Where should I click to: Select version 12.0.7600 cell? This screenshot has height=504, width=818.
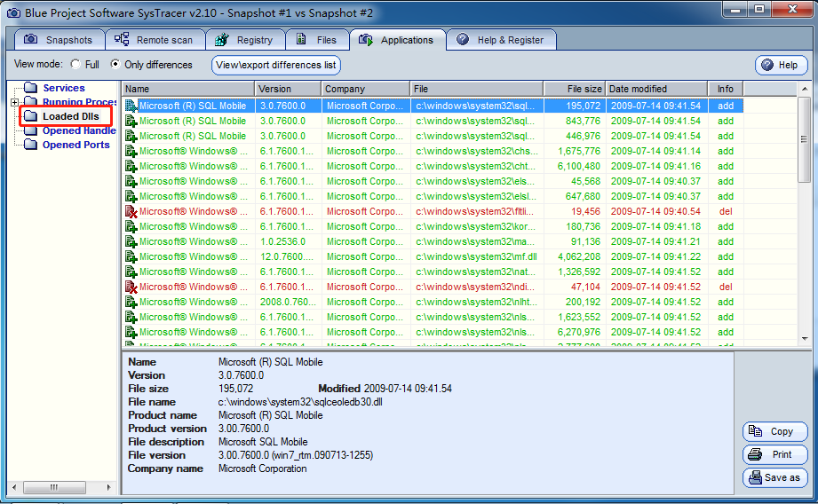tap(289, 256)
